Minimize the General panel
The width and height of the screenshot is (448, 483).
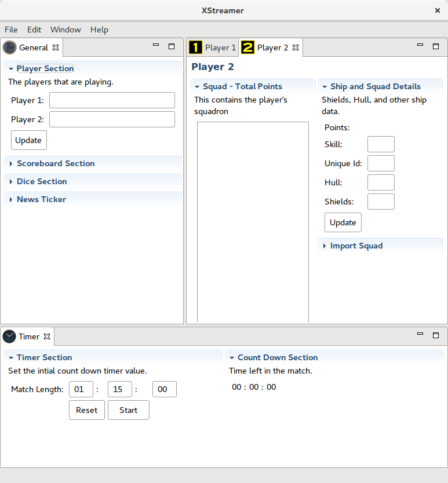pos(156,45)
